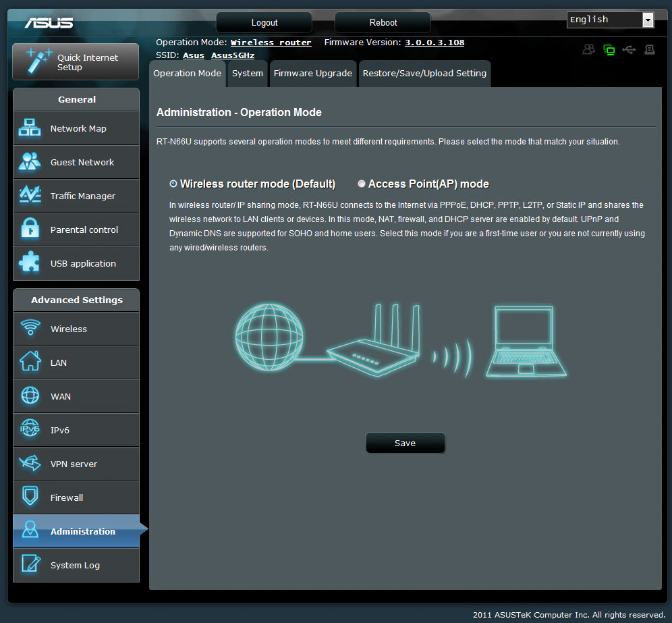Click the USB status icon
Image resolution: width=672 pixels, height=623 pixels.
[629, 50]
